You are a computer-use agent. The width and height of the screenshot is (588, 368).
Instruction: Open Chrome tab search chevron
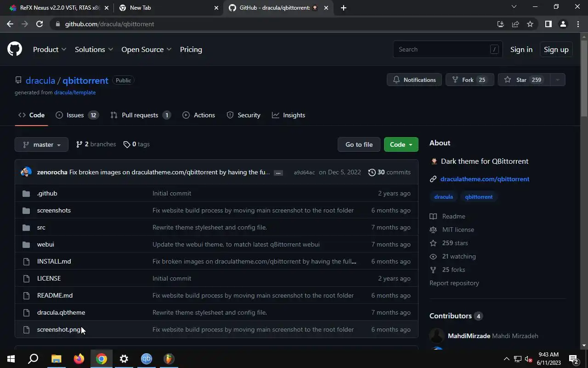coord(514,7)
